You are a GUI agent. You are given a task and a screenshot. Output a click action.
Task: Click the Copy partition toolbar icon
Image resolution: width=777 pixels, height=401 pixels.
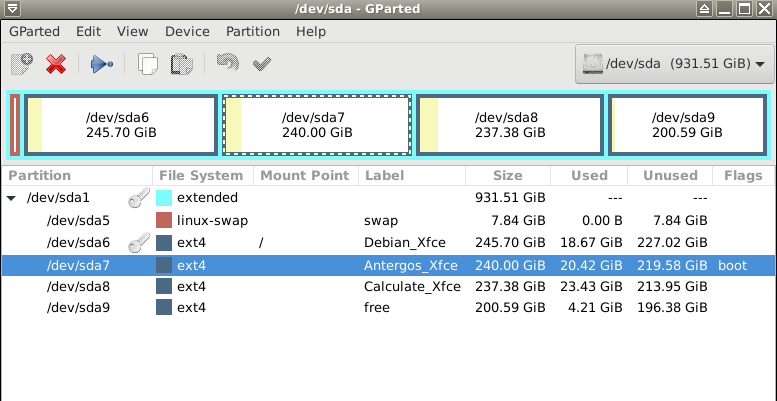[x=147, y=64]
